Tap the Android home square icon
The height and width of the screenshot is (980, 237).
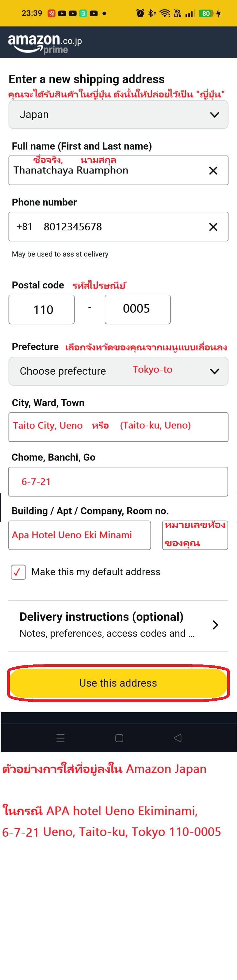(x=119, y=738)
